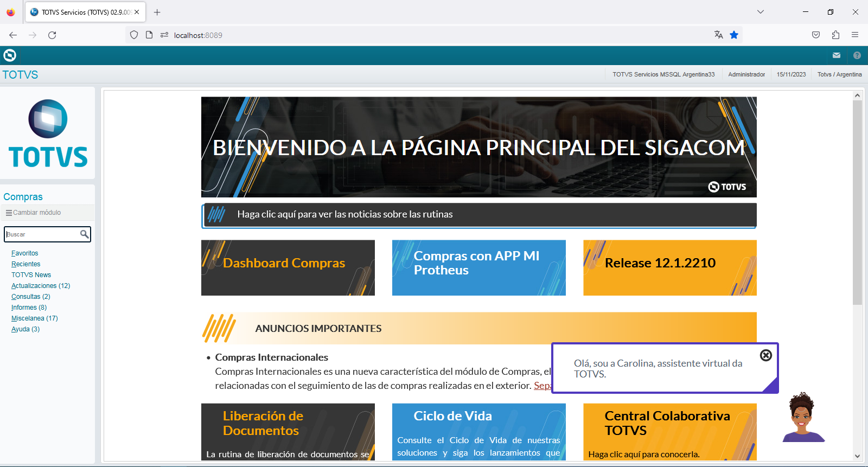Viewport: 868px width, 467px height.
Task: Click the 'TOTVS' title text under the header
Action: point(20,75)
